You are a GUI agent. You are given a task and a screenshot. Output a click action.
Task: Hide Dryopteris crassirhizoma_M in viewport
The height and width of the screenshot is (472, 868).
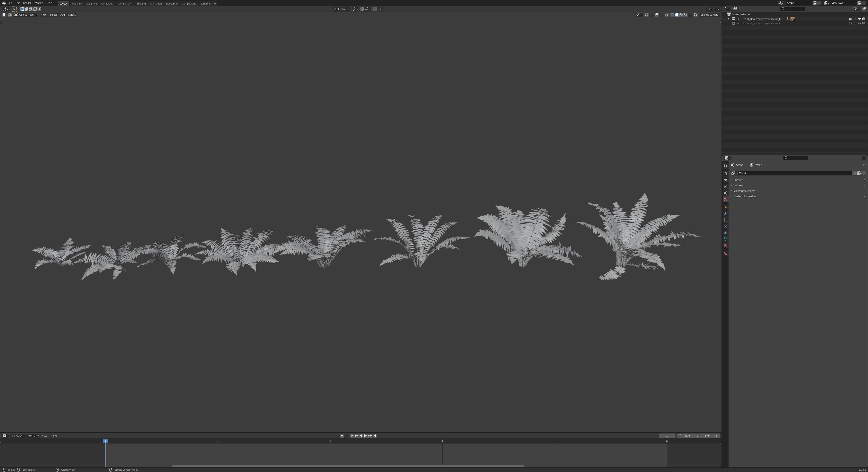click(859, 19)
